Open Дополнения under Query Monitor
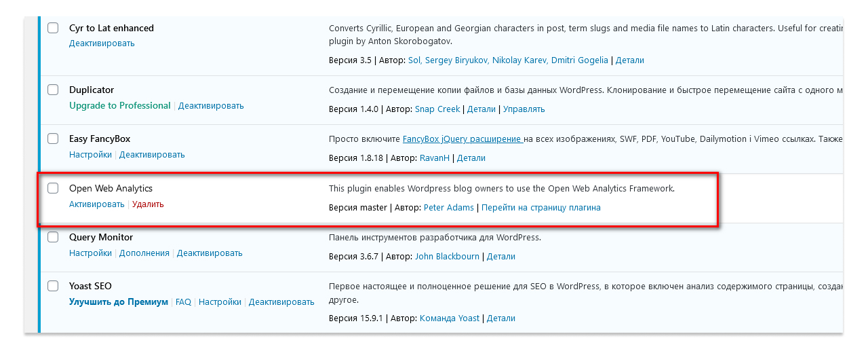Screen dimensions: 868x349 [144, 253]
